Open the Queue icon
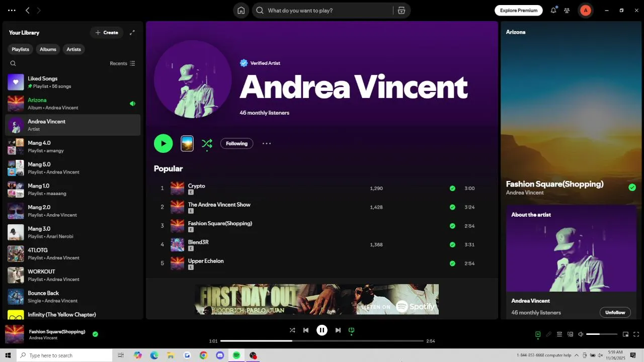 [559, 334]
